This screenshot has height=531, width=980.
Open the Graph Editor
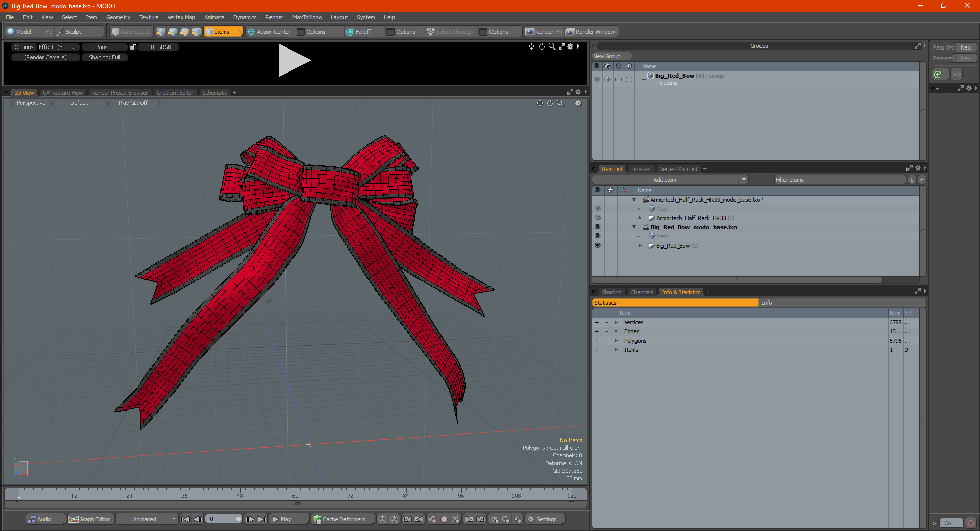click(90, 519)
